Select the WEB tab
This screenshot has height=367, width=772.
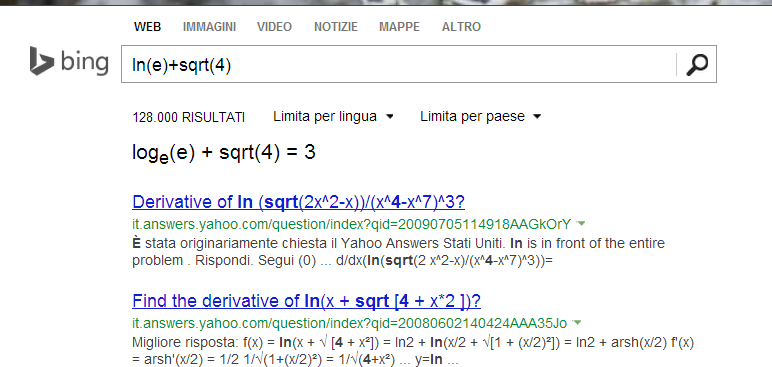click(x=147, y=27)
